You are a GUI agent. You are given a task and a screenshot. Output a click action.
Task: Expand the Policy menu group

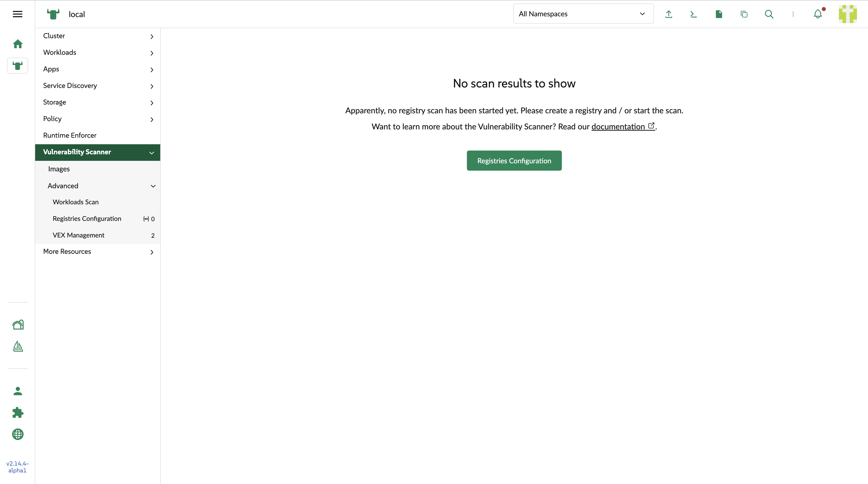coord(98,119)
